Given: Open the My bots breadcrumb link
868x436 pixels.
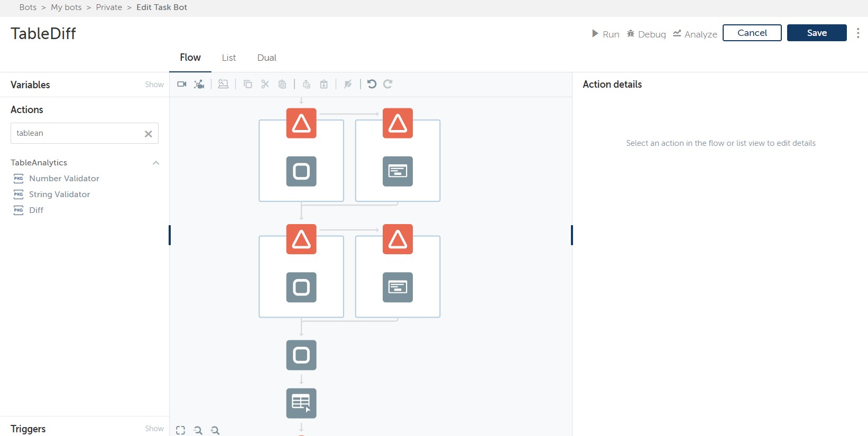Looking at the screenshot, I should [66, 7].
